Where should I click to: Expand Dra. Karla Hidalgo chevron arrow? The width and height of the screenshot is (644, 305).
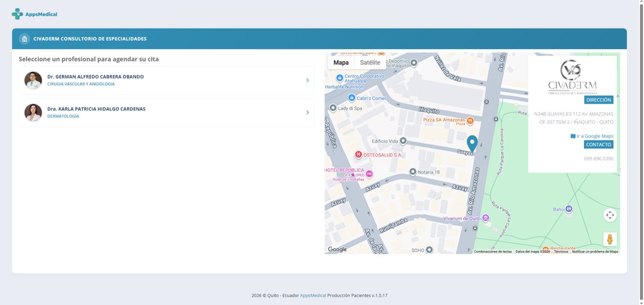tap(307, 112)
